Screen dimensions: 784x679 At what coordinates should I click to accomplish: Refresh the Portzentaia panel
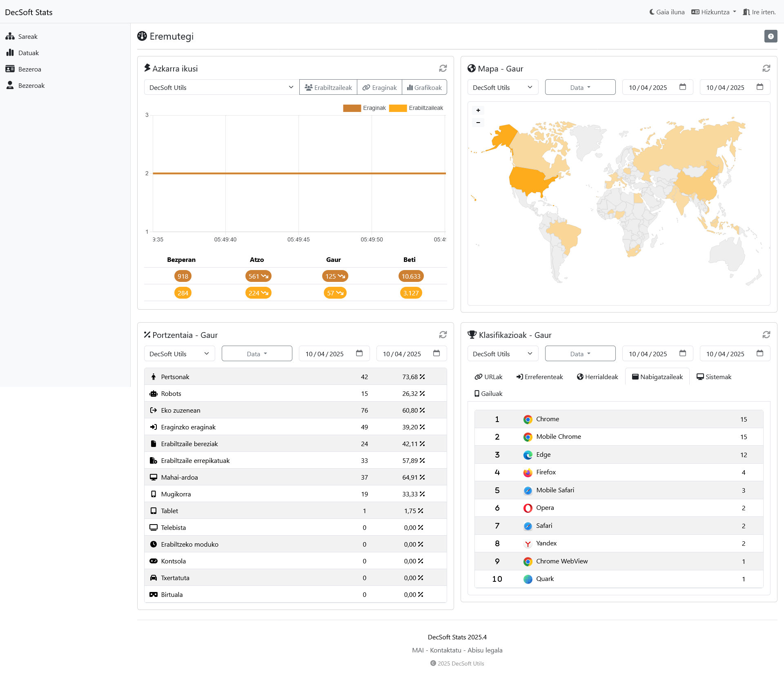(x=443, y=335)
